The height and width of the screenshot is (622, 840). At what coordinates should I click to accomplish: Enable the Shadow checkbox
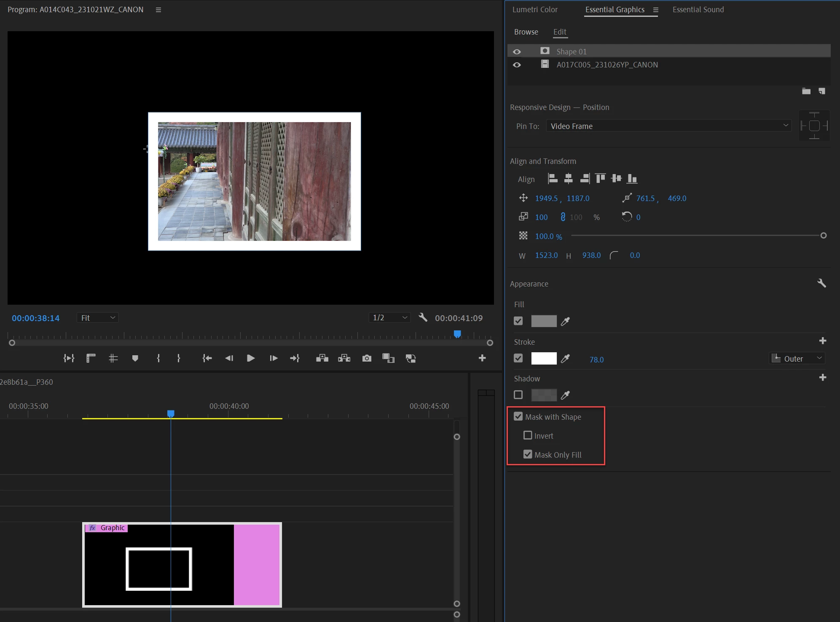(x=518, y=395)
